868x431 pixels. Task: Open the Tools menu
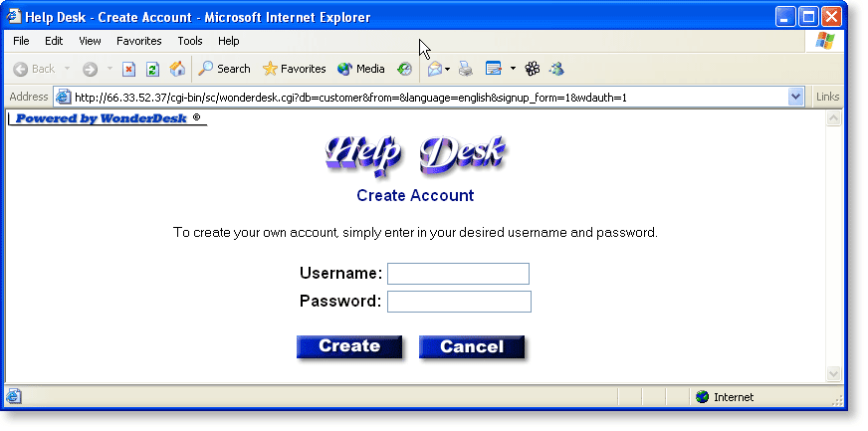click(x=190, y=41)
